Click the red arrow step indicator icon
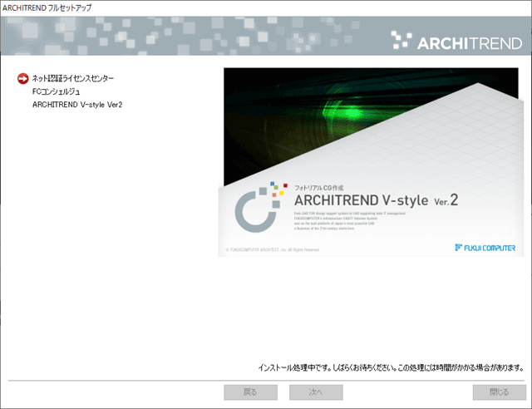Screen dimensions: 532x409 [23, 78]
